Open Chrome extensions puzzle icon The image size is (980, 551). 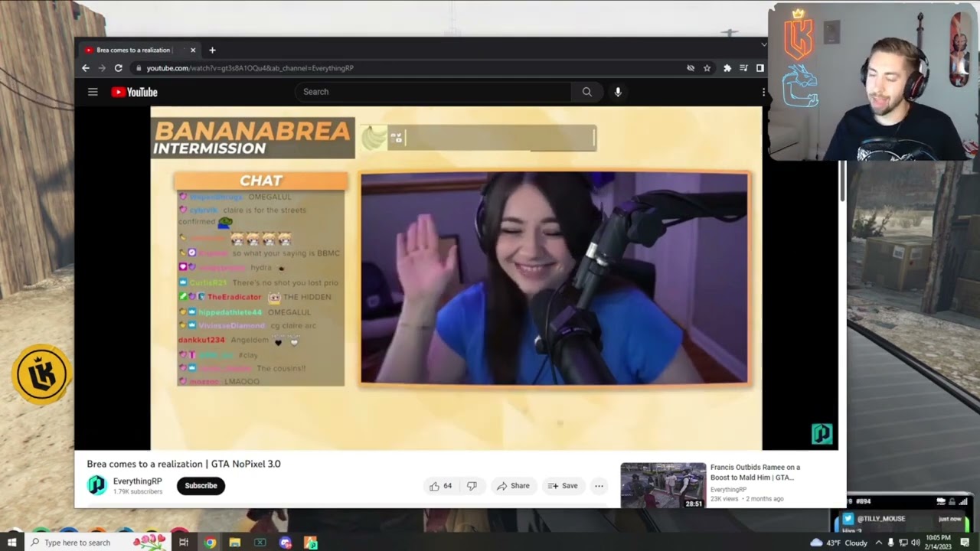pos(727,68)
